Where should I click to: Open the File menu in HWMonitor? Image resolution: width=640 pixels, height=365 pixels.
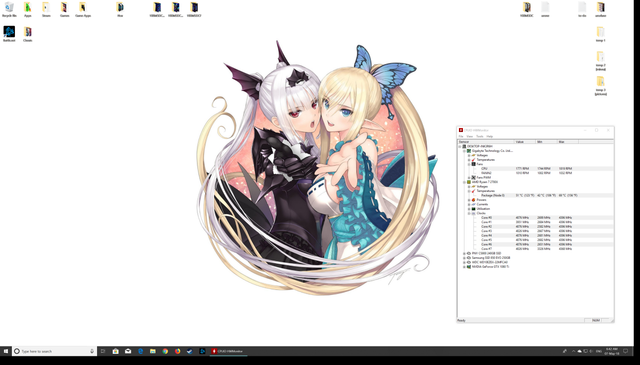point(461,136)
